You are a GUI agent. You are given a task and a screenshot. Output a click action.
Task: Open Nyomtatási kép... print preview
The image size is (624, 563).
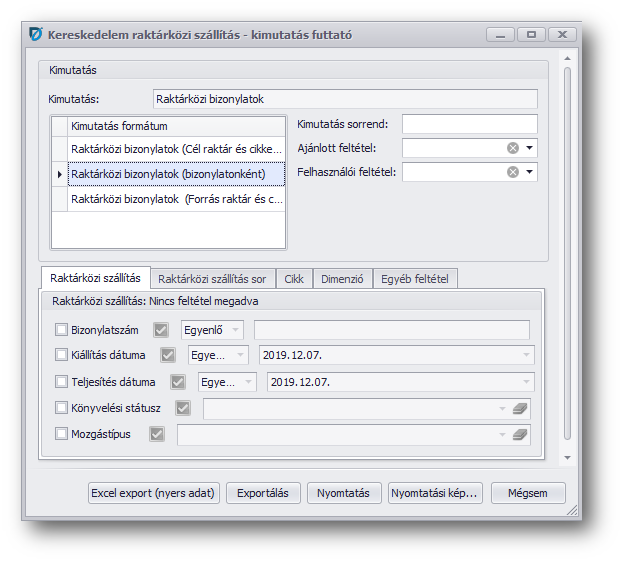point(435,493)
